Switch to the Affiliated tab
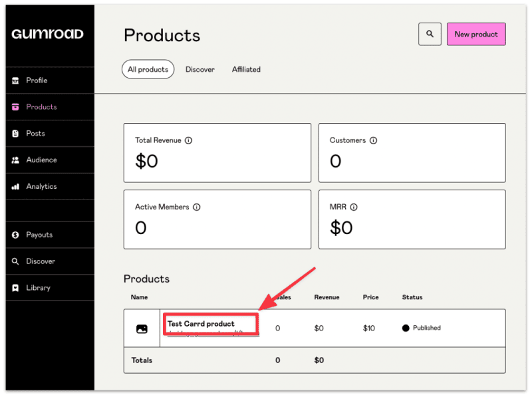Viewport: 532px width, 397px height. coord(246,69)
